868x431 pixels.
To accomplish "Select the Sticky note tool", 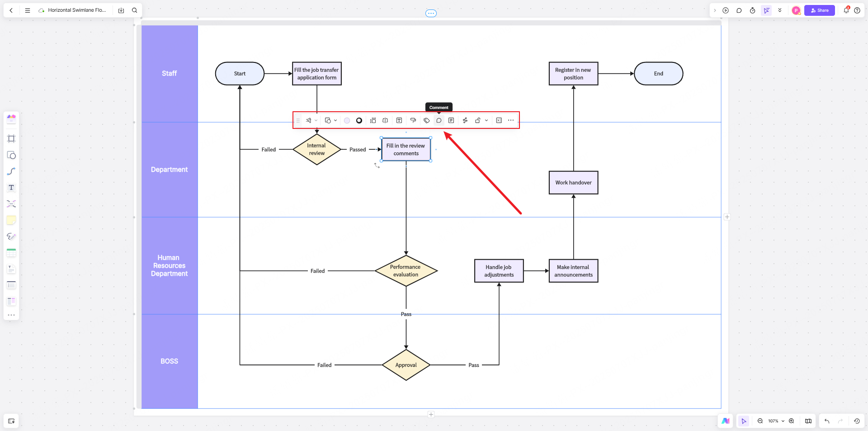I will (x=11, y=220).
